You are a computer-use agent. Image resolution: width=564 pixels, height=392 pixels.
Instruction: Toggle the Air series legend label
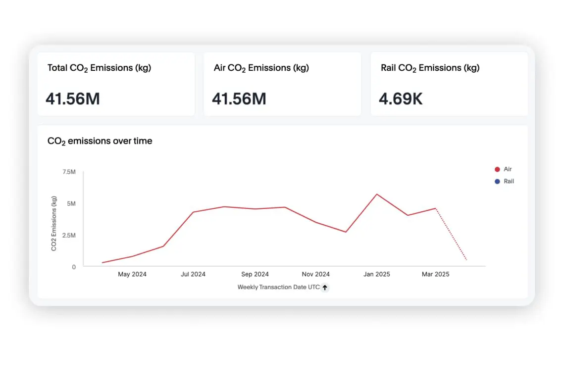[x=508, y=169]
